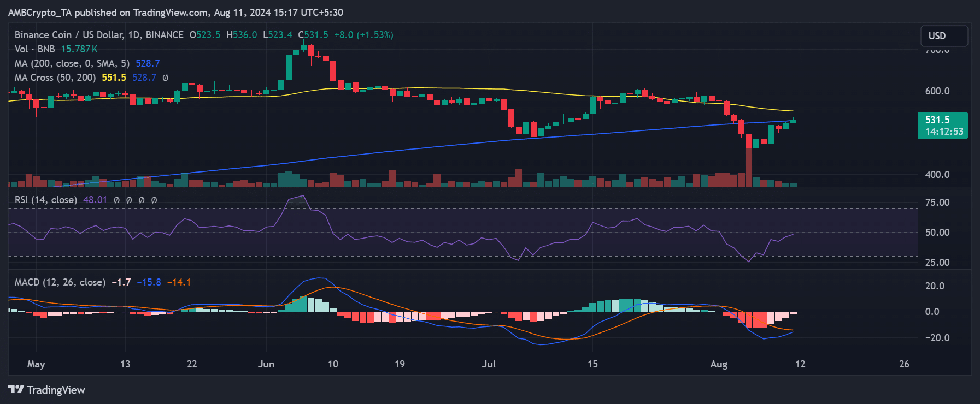Click the TradingView wordmark text

[56, 390]
